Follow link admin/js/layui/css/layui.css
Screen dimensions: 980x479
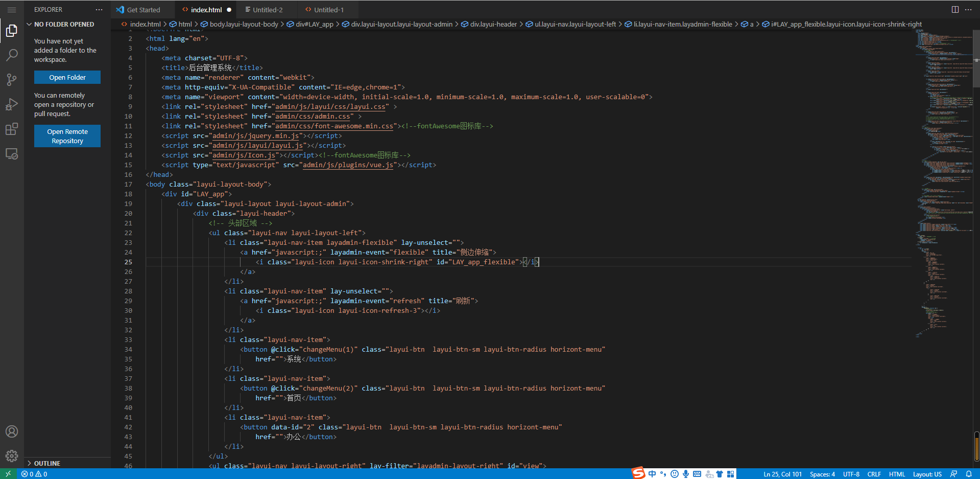(x=330, y=107)
